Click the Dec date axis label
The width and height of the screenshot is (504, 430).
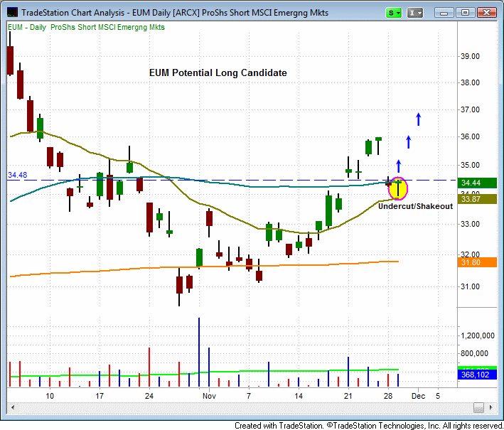pyautogui.click(x=418, y=396)
